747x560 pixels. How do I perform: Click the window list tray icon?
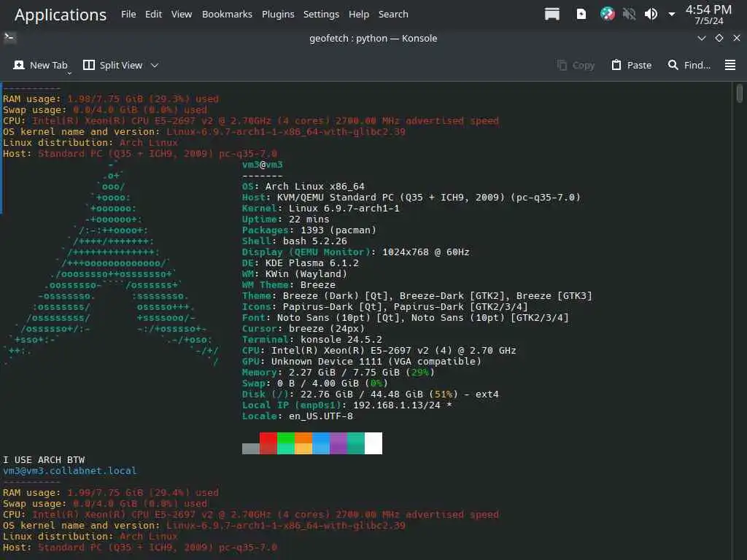[x=552, y=14]
